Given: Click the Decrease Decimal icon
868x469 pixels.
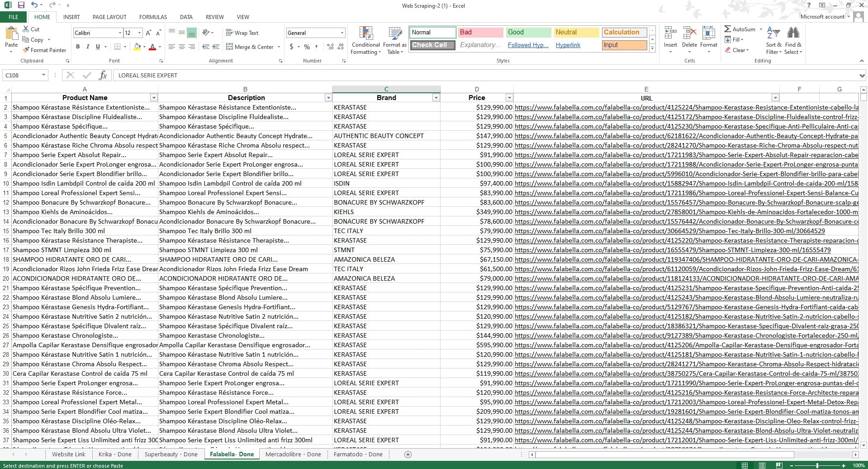Looking at the screenshot, I should [340, 47].
